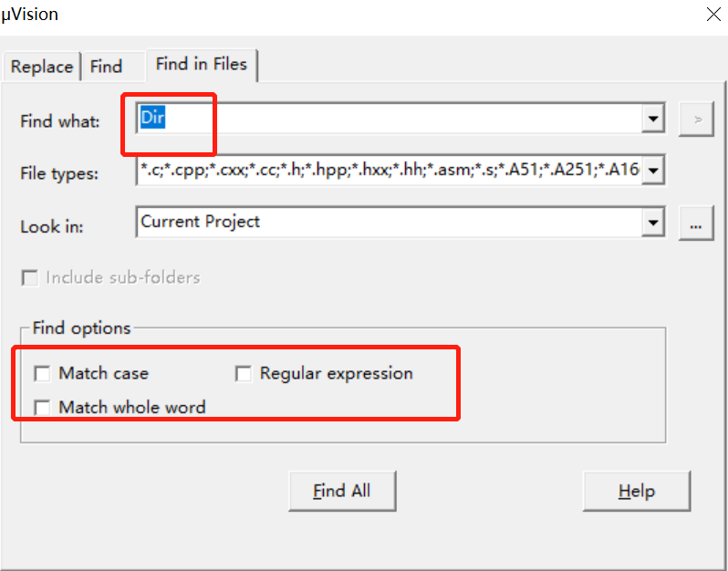Click the Find All button

pos(342,491)
